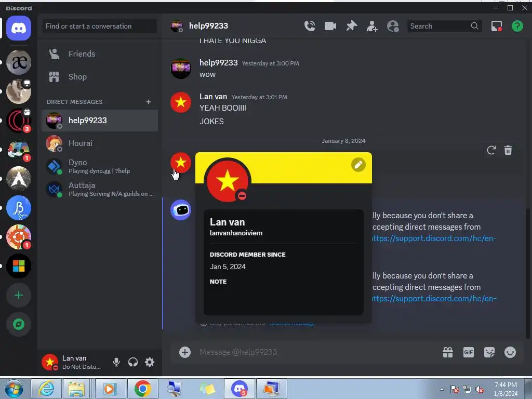Open emoji picker
This screenshot has height=399, width=532.
[x=510, y=353]
